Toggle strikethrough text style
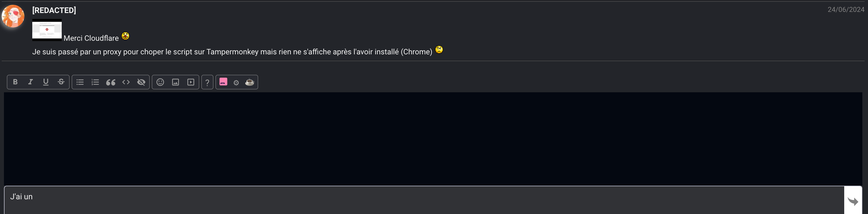Viewport: 868px width, 214px height. point(61,82)
